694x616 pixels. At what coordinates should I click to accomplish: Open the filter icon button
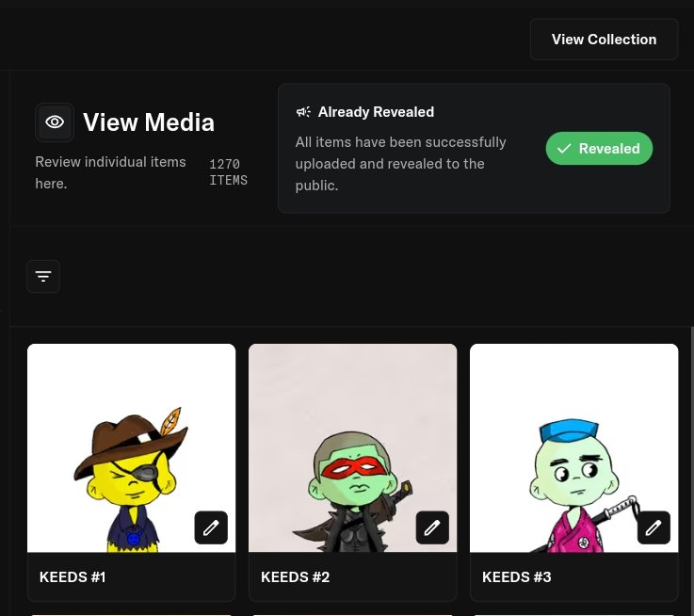point(43,277)
